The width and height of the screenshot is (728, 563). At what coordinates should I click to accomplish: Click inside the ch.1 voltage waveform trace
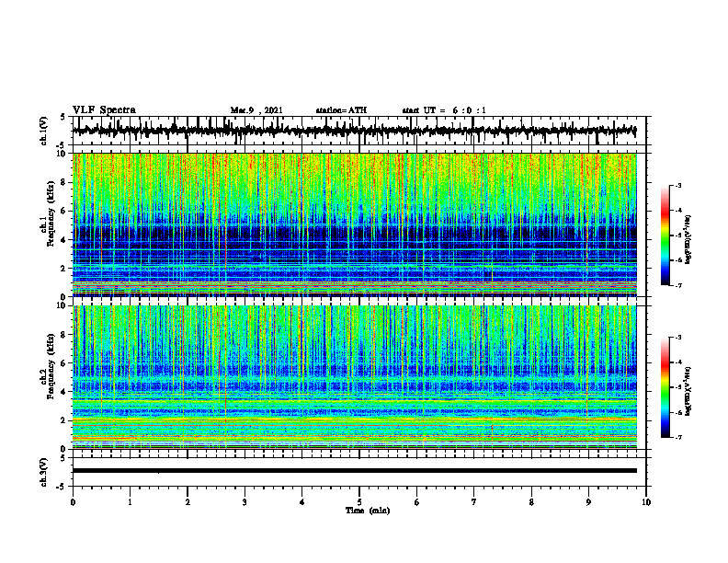[x=354, y=131]
